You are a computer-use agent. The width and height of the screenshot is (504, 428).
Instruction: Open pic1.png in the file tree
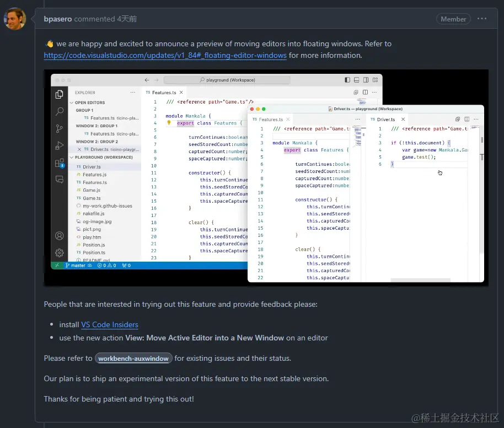[x=105, y=229]
